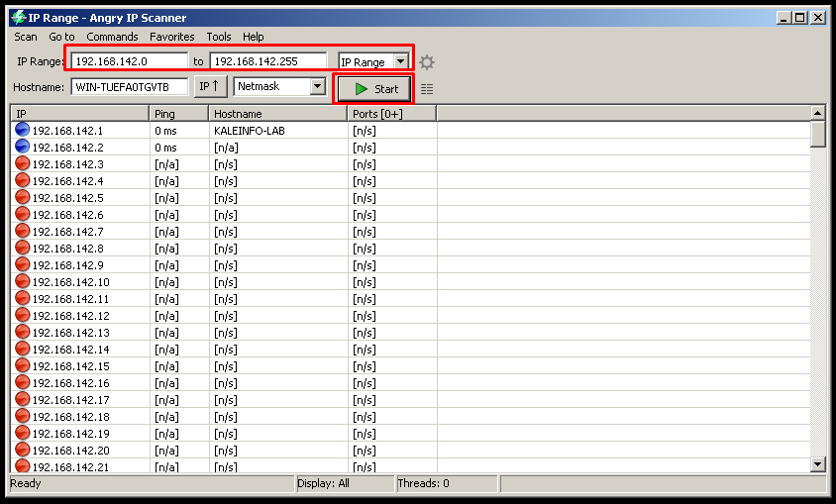This screenshot has width=836, height=504.
Task: Sort by the IP column header
Action: [x=80, y=114]
